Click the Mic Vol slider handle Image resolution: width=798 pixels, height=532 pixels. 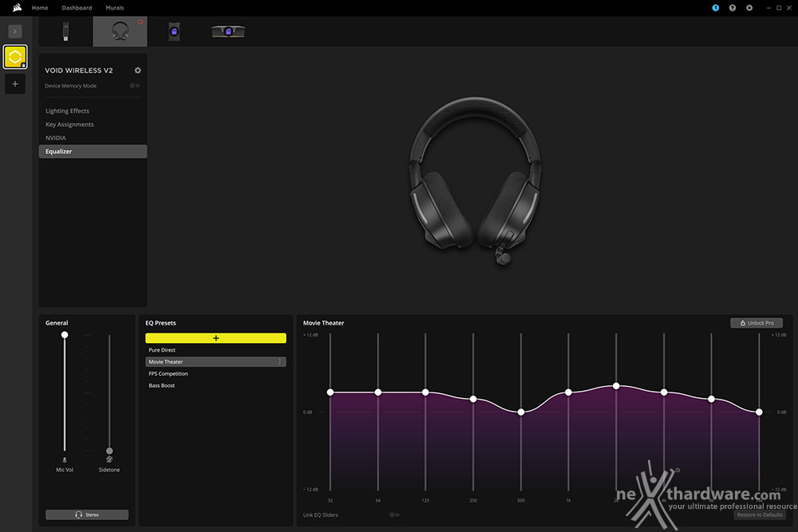point(65,335)
